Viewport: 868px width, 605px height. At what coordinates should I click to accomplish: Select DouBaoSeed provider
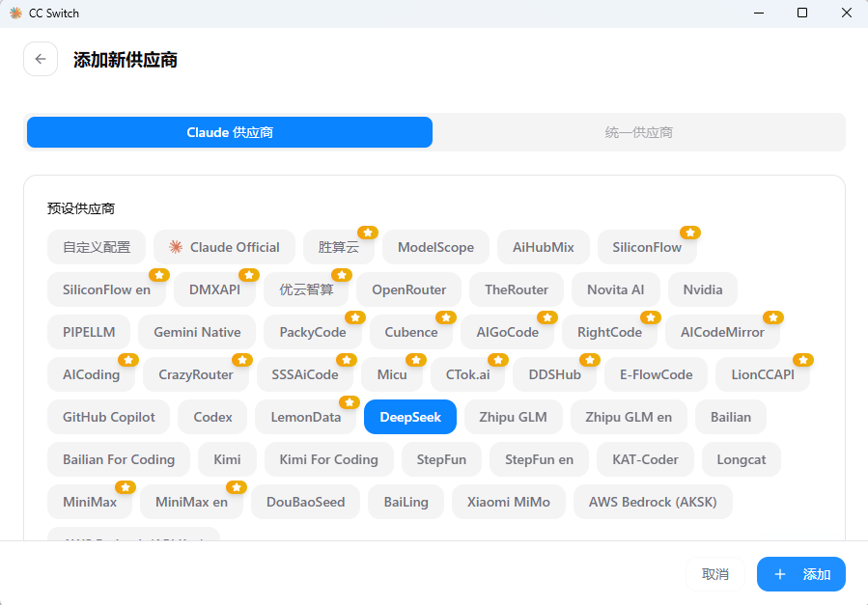pos(305,502)
